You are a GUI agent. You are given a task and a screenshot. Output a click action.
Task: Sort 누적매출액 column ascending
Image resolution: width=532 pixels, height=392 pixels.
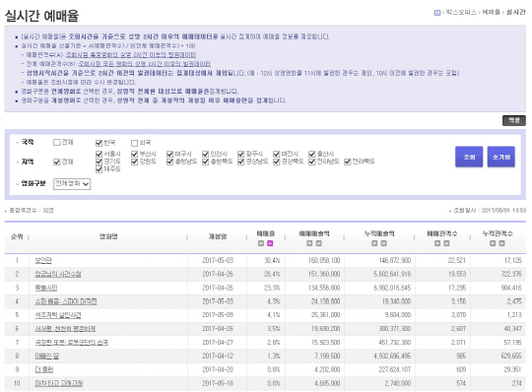pos(374,243)
